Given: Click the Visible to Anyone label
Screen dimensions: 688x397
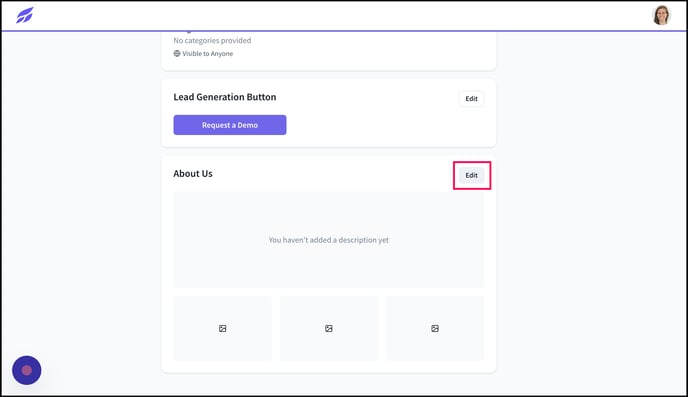Looking at the screenshot, I should [x=208, y=54].
